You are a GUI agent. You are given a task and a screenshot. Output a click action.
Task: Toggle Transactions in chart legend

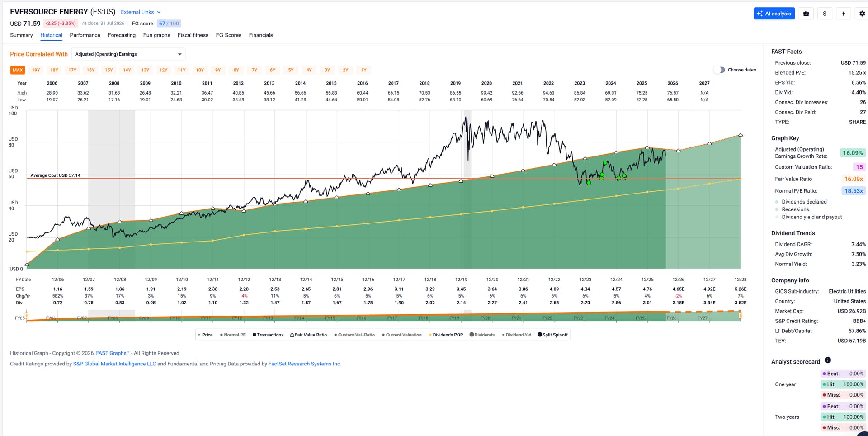(x=268, y=335)
